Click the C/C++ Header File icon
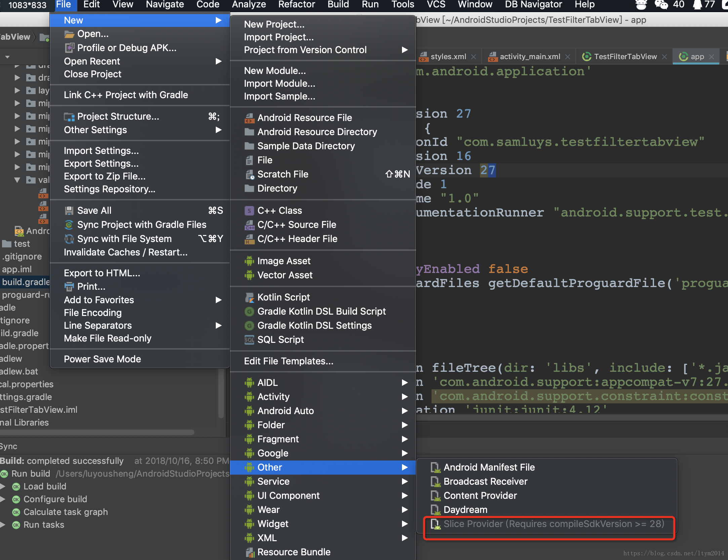 click(249, 239)
